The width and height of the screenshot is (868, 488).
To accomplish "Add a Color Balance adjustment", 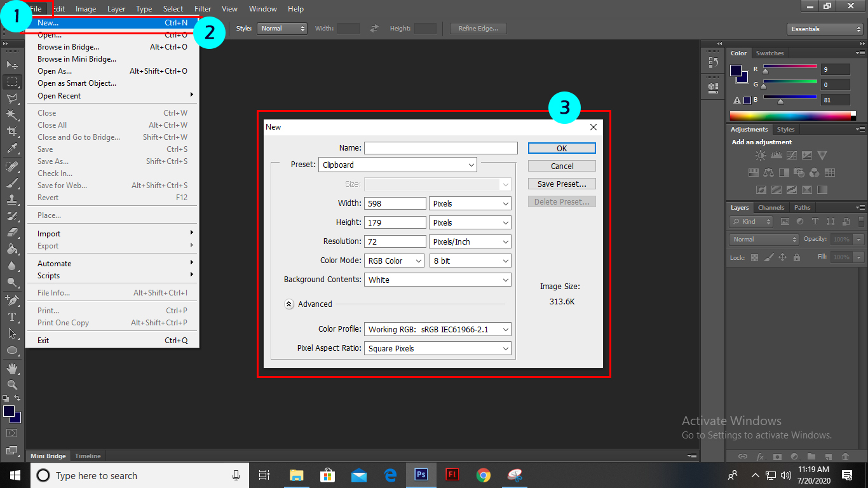I will (768, 172).
